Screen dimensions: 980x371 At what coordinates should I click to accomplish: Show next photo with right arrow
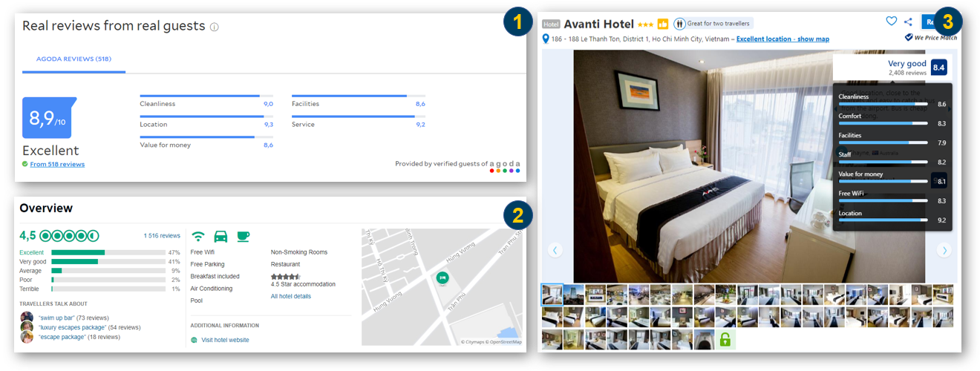944,250
